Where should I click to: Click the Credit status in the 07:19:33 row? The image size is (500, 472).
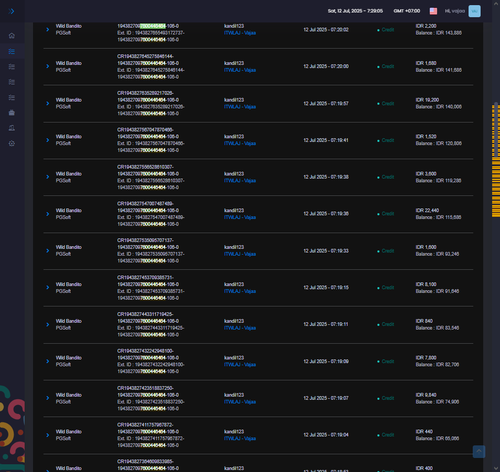[x=386, y=251]
